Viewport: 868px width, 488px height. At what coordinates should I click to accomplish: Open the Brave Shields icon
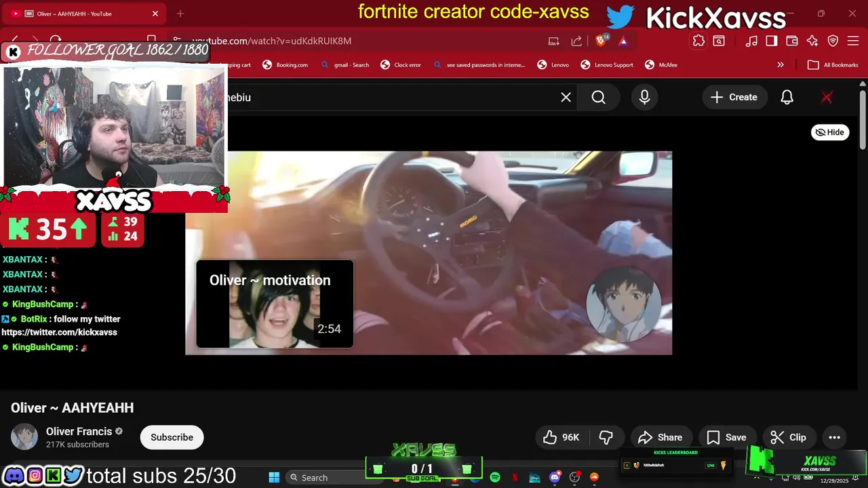[601, 41]
